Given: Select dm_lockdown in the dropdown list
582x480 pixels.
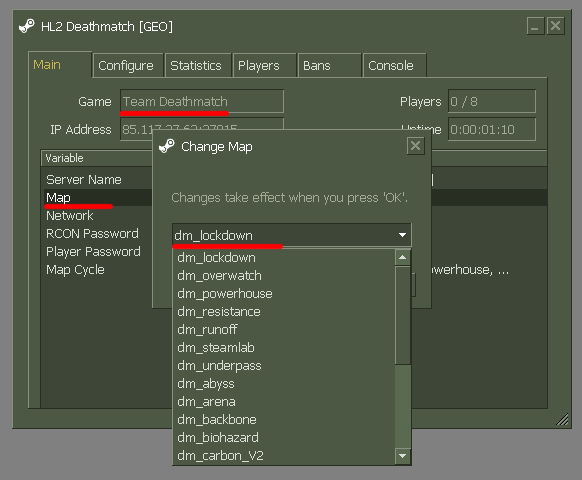Looking at the screenshot, I should [284, 258].
